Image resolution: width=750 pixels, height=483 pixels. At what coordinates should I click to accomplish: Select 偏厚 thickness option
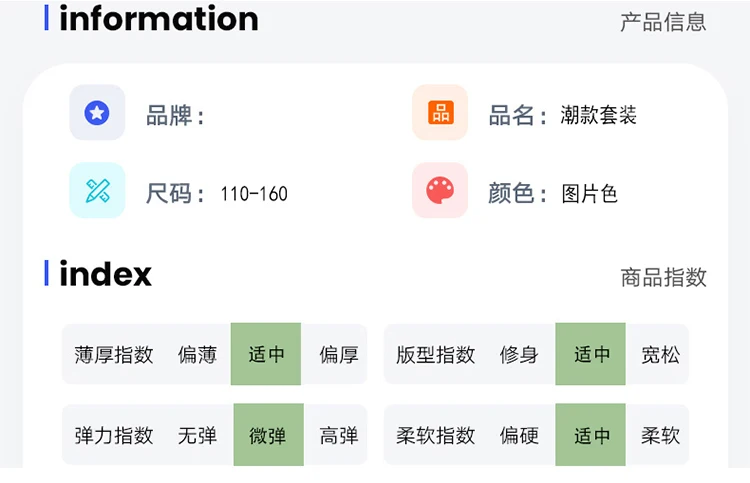tap(339, 355)
